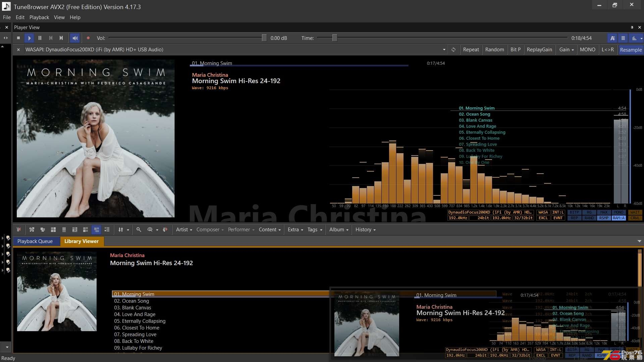Toggle the text info display icon
Viewport: 644px width, 362px height.
click(x=612, y=38)
